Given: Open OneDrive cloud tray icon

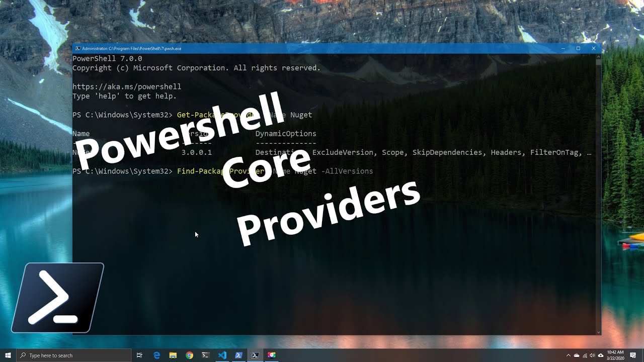Looking at the screenshot, I should click(x=577, y=355).
